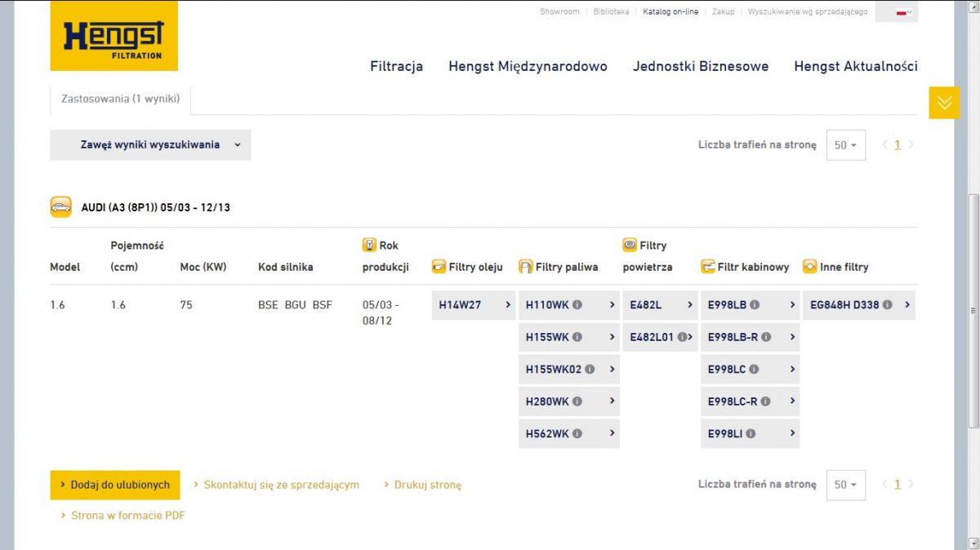Click the arrow on the E998LI entry
This screenshot has width=980, height=550.
pos(792,433)
